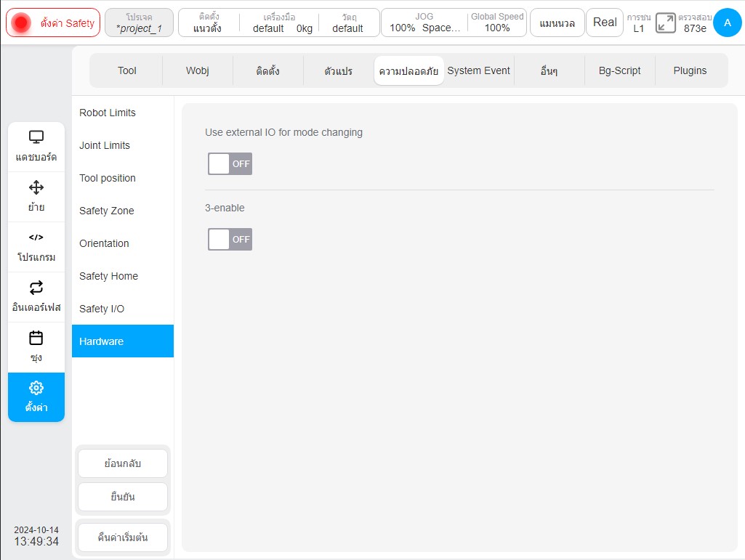Switch to the Plugins tab
This screenshot has height=560, width=745.
click(x=690, y=70)
